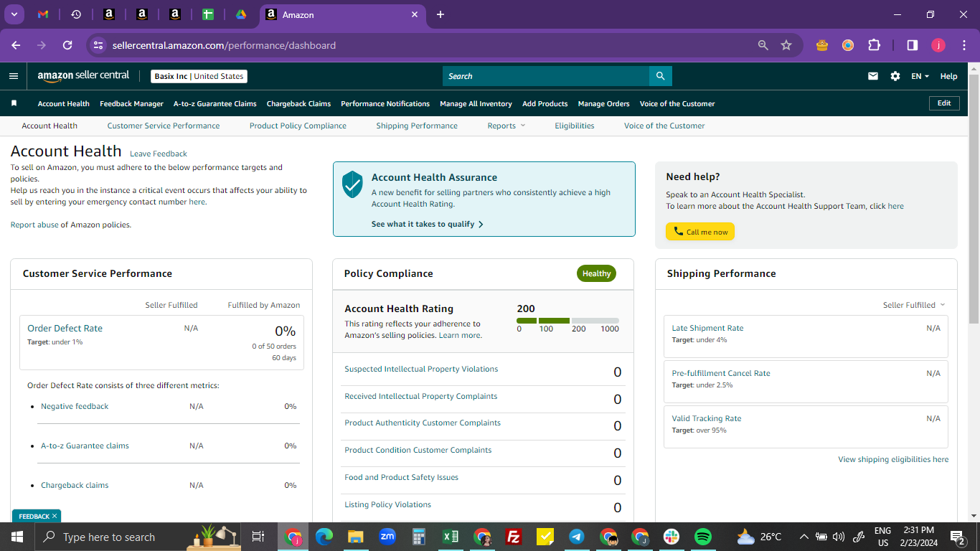
Task: Open the Seller Fulfilled dropdown in Shipping Performance
Action: [x=914, y=305]
